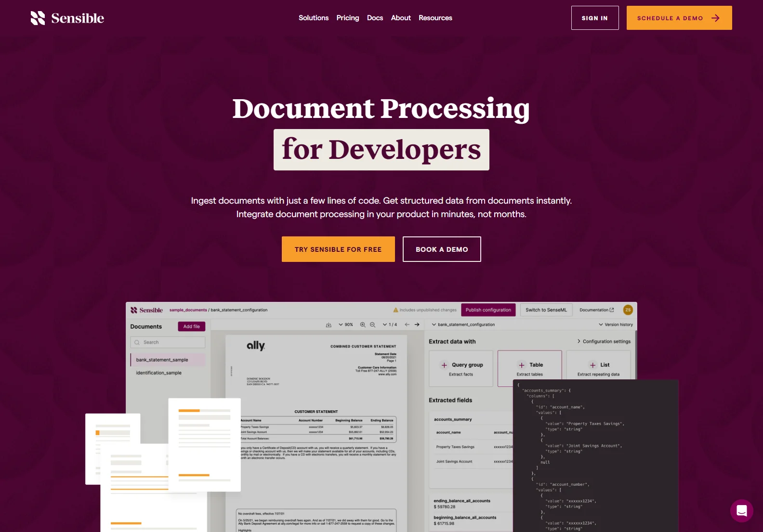Open the 1/4 page selector dropdown
This screenshot has width=763, height=532.
(x=390, y=324)
